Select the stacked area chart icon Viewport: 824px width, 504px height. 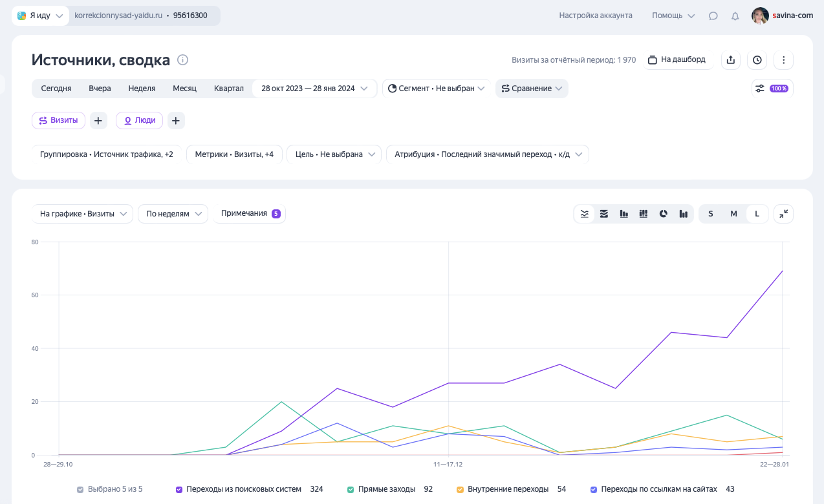(604, 214)
